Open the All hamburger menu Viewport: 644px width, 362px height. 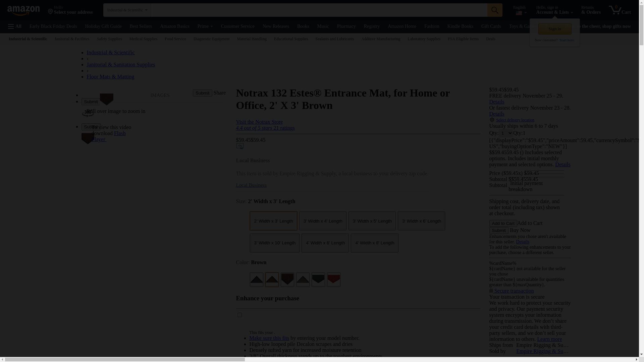pos(15,26)
